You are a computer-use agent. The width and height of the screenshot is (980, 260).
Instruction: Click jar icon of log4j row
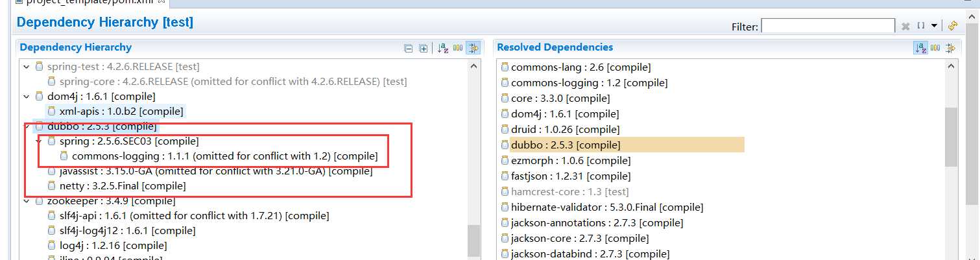coord(52,246)
